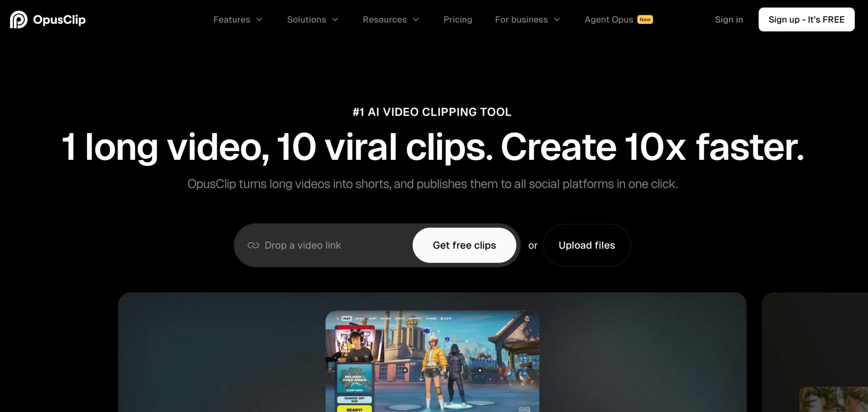Viewport: 868px width, 412px height.
Task: Click Sign up - It's FREE button
Action: [807, 19]
